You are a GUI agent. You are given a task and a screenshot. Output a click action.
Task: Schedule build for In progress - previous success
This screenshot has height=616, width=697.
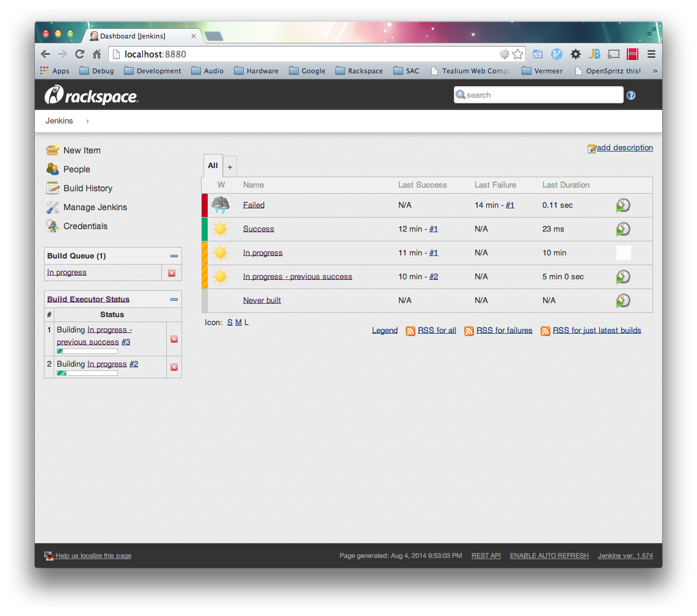click(622, 277)
